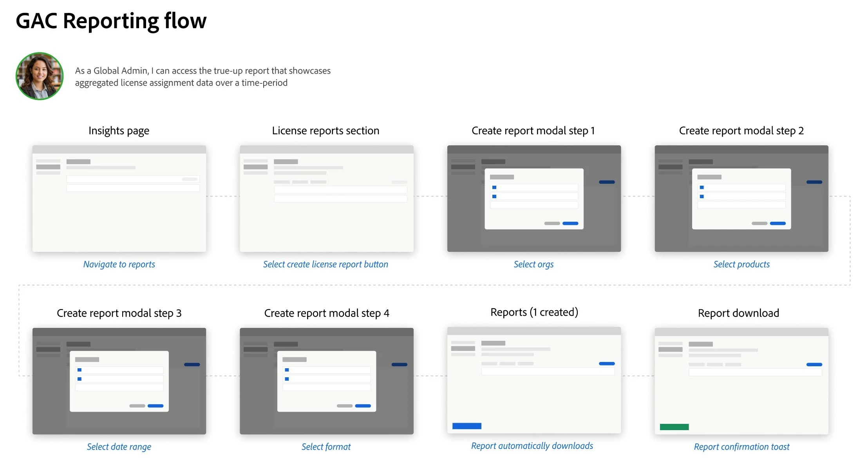
Task: Check second blue checkbox in step 2 modal
Action: [702, 197]
